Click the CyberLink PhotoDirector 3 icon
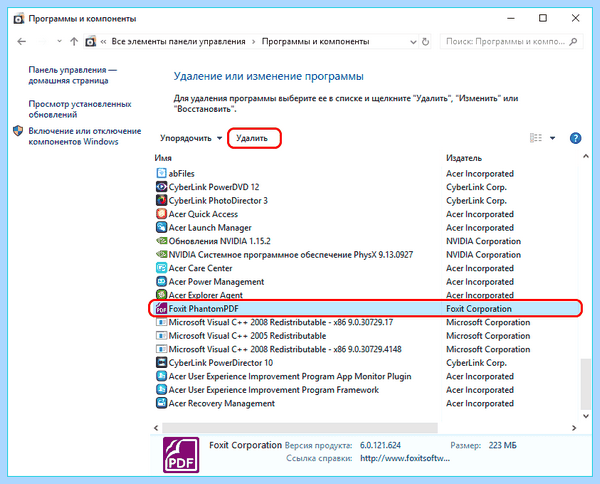This screenshot has width=600, height=484. pos(161,200)
